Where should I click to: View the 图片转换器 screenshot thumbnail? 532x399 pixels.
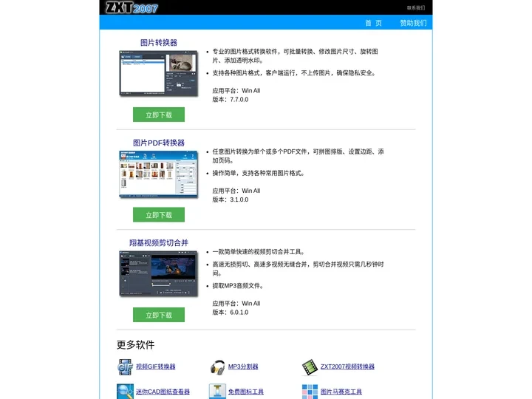tap(159, 73)
